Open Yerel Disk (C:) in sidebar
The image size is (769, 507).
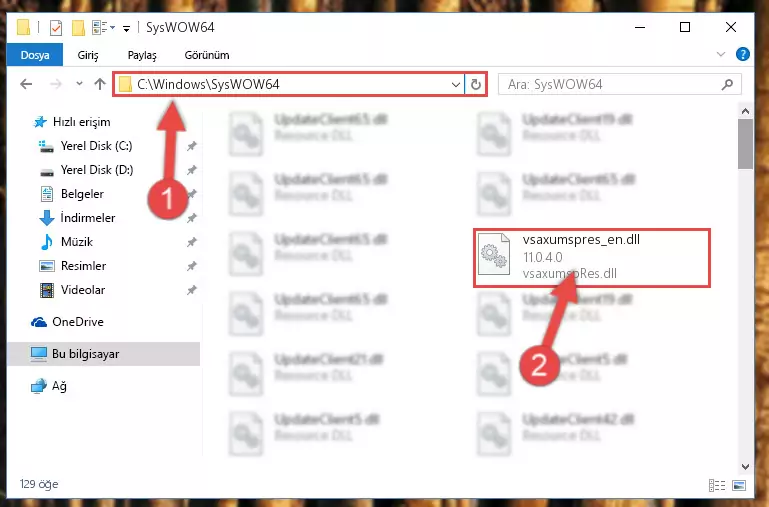[96, 146]
